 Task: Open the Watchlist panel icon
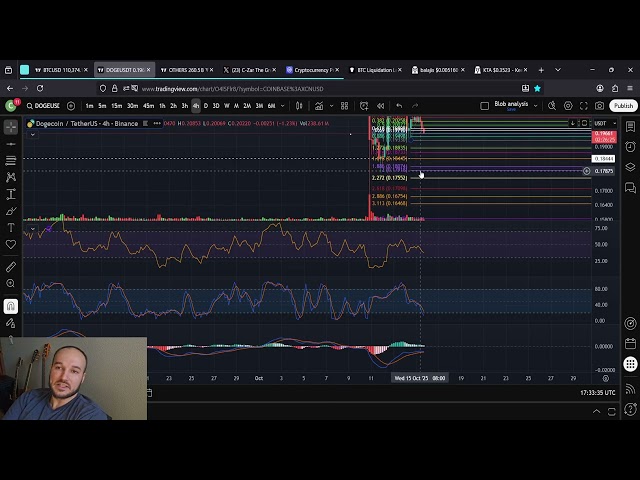click(x=630, y=127)
